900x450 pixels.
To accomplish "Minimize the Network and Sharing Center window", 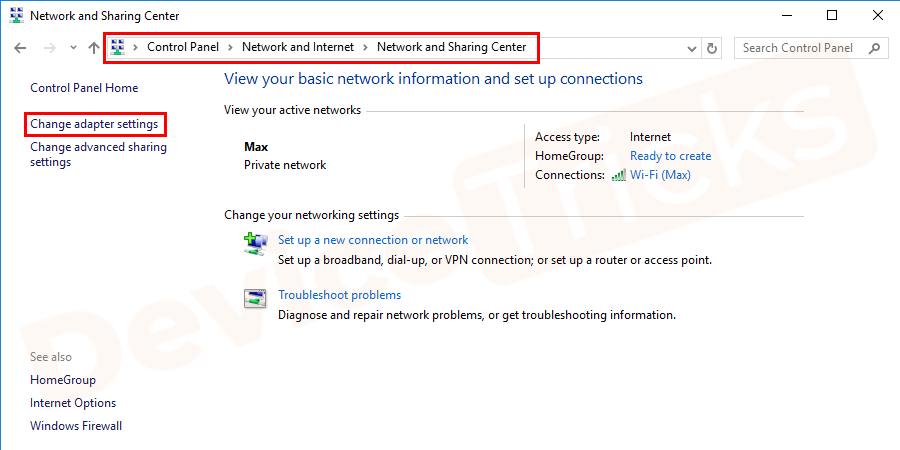I will click(x=786, y=15).
